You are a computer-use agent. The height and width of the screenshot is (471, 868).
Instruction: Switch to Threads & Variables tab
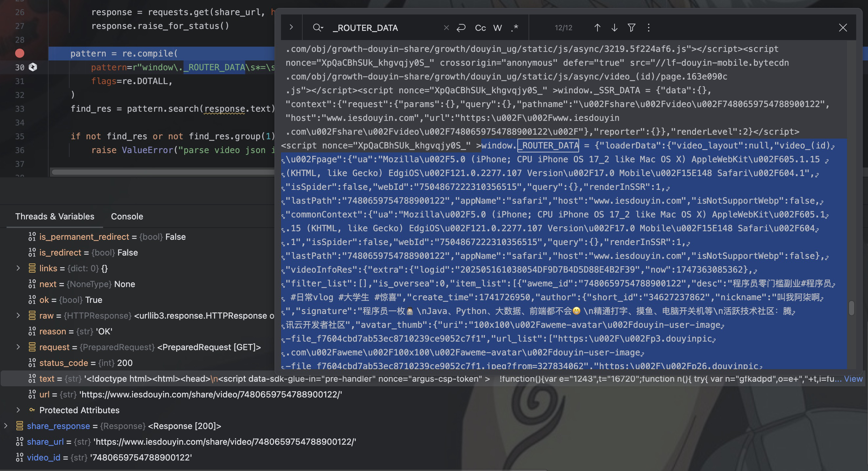click(x=54, y=216)
